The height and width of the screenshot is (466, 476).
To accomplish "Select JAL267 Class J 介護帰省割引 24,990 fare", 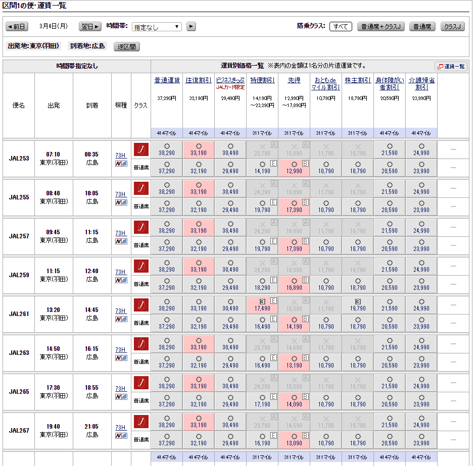I will coord(421,422).
